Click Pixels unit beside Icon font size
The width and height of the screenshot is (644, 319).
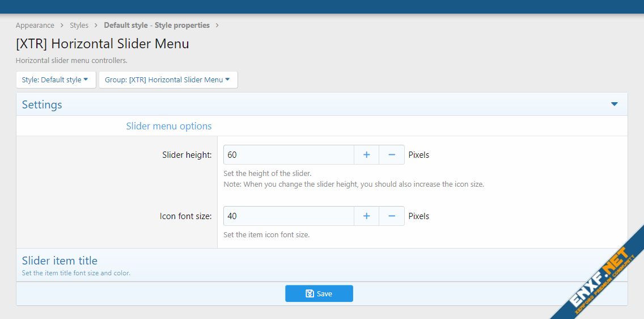pyautogui.click(x=419, y=216)
